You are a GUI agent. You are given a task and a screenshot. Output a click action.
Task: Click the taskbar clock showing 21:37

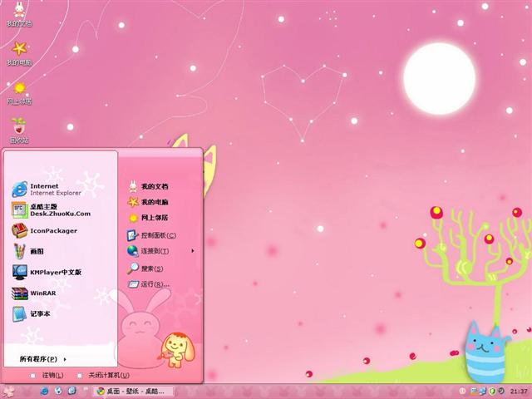tap(519, 392)
